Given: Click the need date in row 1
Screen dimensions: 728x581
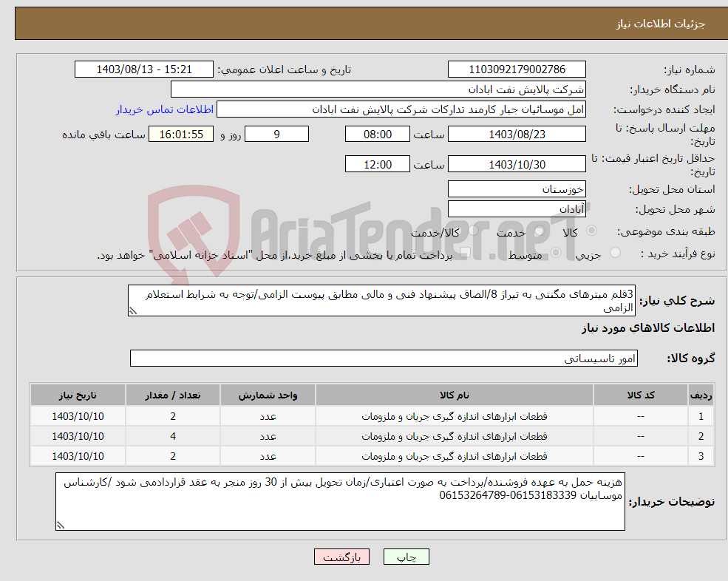Looking at the screenshot, I should [x=78, y=417].
